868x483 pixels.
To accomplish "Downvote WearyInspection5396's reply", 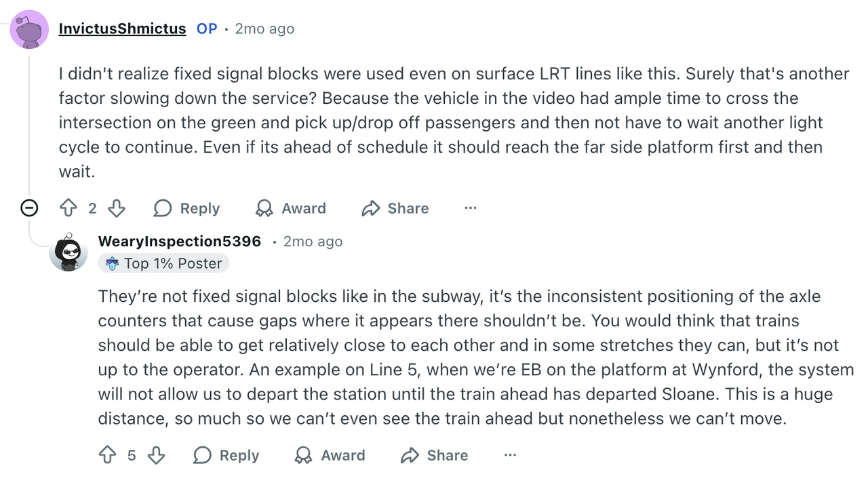I will pos(156,455).
